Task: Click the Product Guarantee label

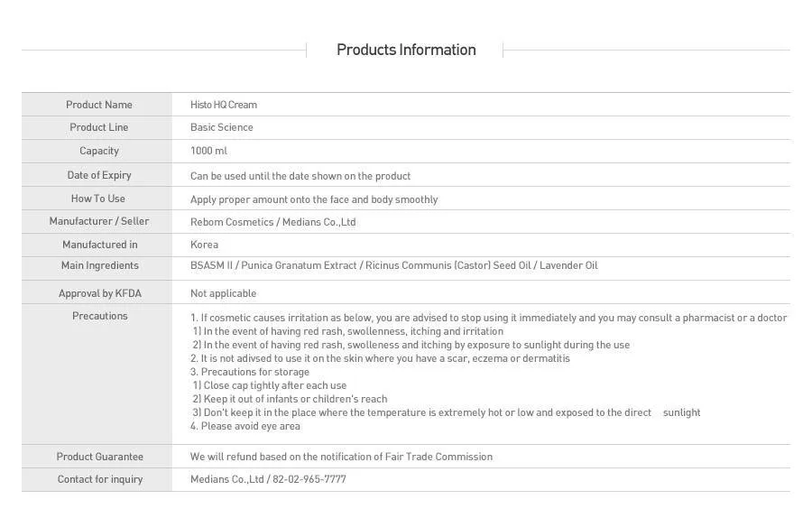Action: coord(100,457)
